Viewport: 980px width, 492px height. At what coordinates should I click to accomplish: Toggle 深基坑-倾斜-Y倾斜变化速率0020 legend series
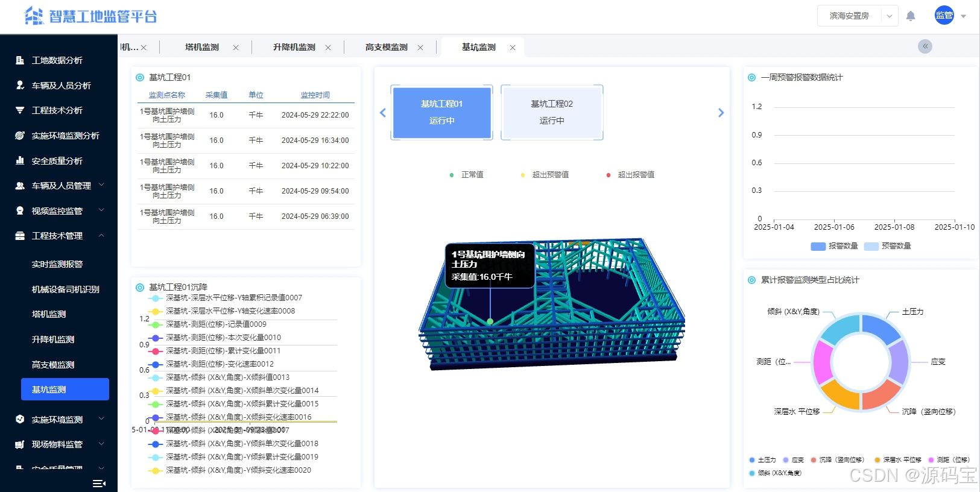(230, 470)
